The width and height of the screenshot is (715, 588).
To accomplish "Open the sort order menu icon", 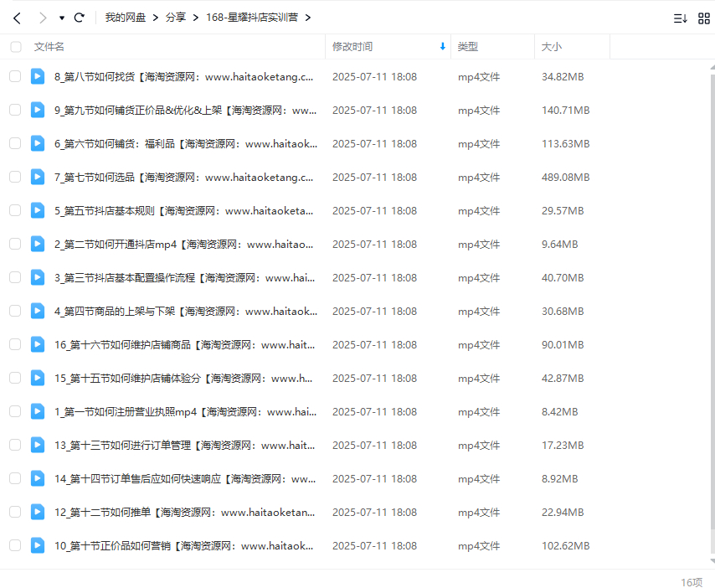I will pos(681,18).
